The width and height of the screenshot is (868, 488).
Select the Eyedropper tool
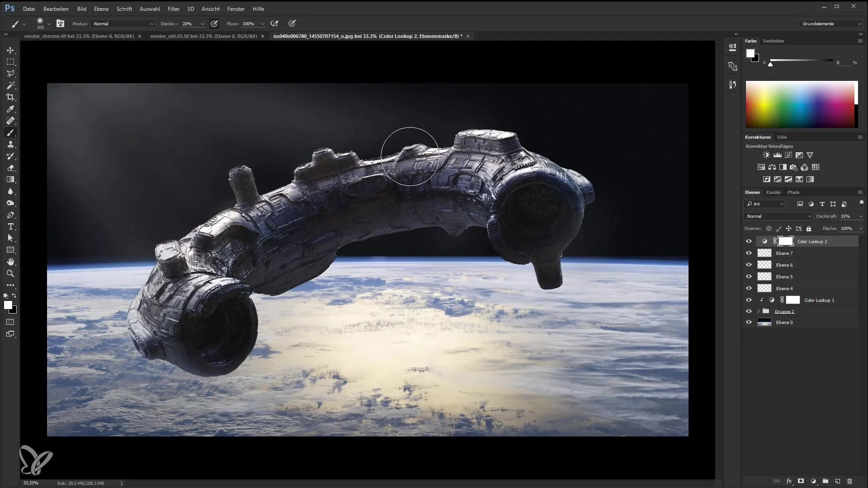10,109
